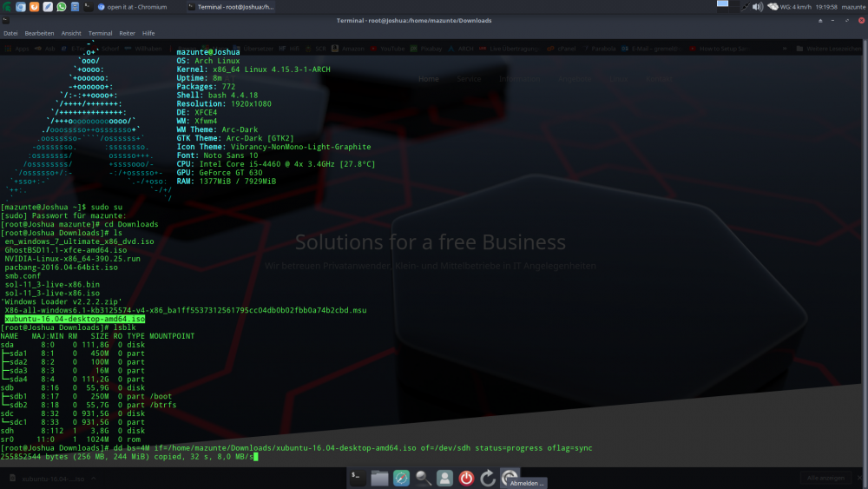868x489 pixels.
Task: Switch to the Chromium window in taskbar
Action: [x=132, y=7]
